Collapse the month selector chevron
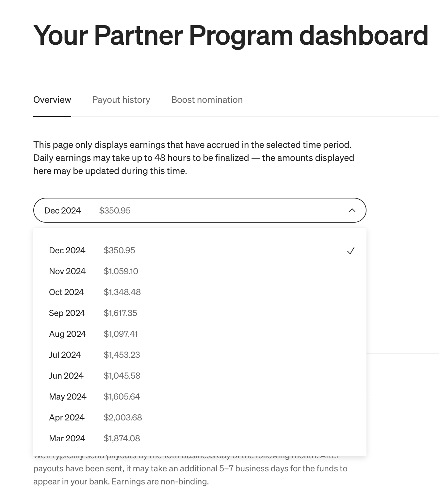 click(352, 210)
